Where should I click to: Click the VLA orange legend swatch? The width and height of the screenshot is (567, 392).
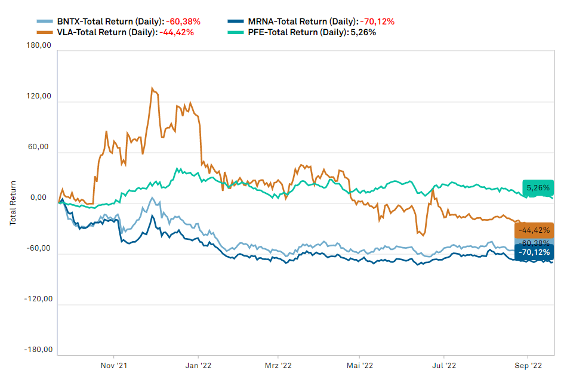point(45,33)
